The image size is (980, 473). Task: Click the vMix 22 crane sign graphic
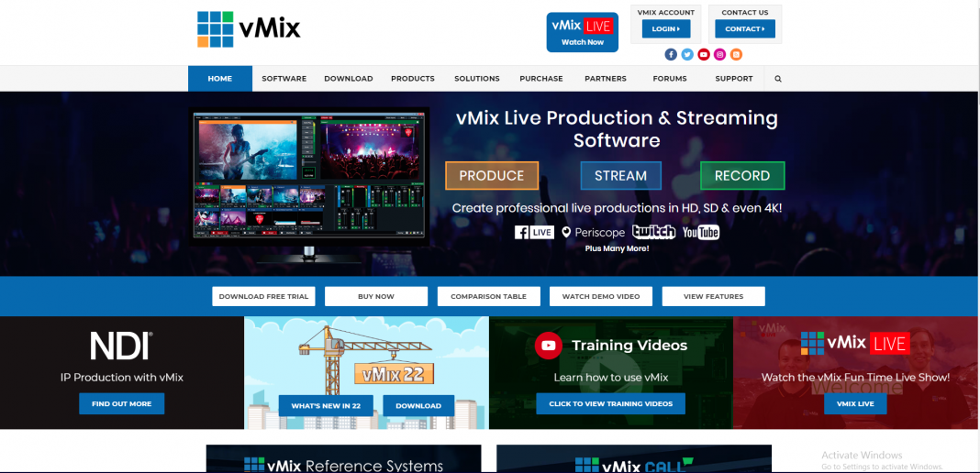(394, 374)
